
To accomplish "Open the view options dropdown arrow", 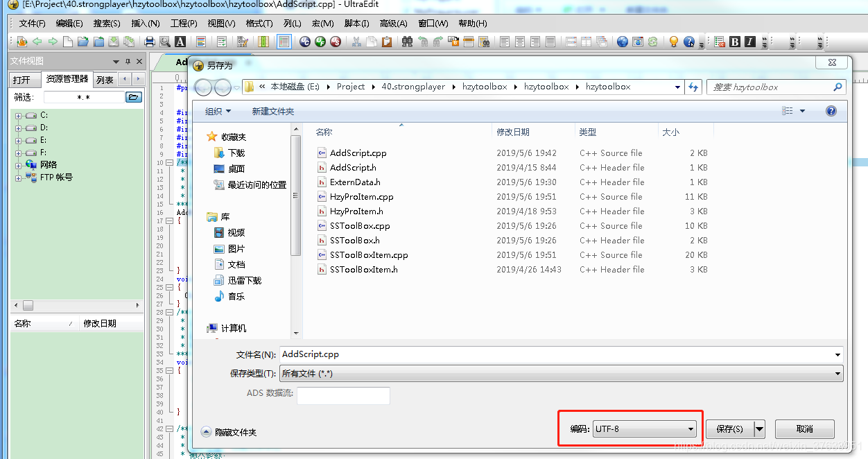I will 803,111.
